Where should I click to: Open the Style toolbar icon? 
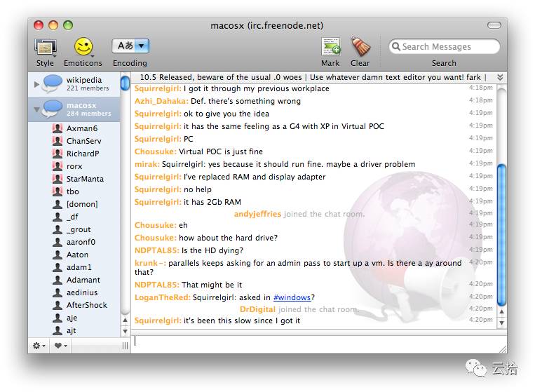pos(46,47)
